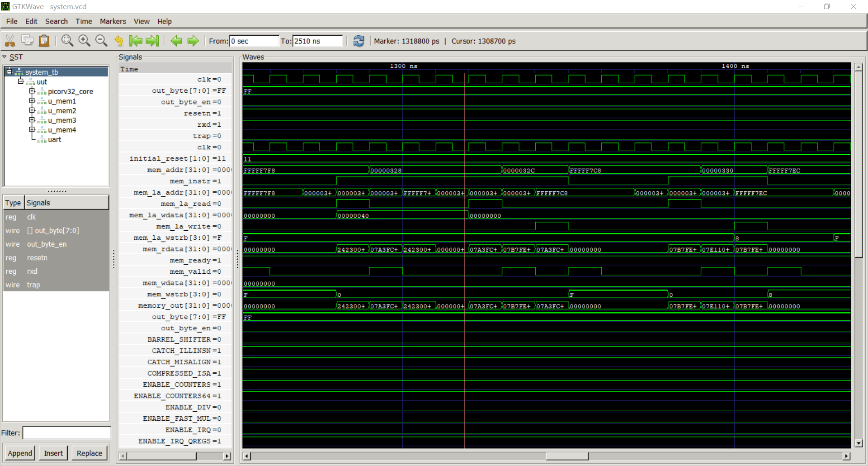Click the Append button
The height and width of the screenshot is (466, 868).
(20, 453)
